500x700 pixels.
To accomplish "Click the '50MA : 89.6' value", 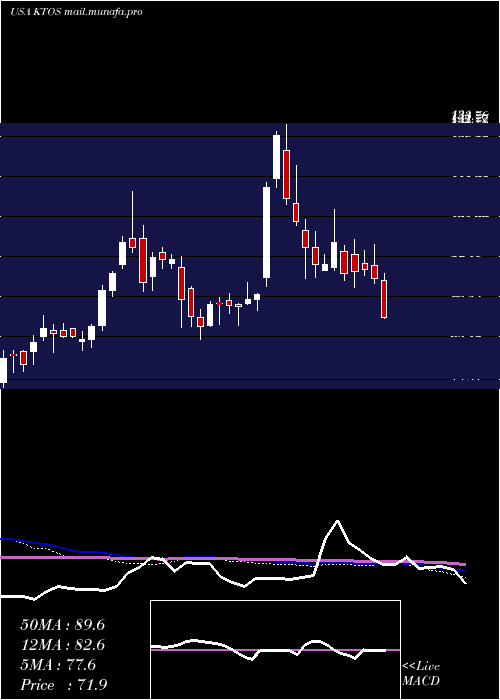I will (62, 625).
